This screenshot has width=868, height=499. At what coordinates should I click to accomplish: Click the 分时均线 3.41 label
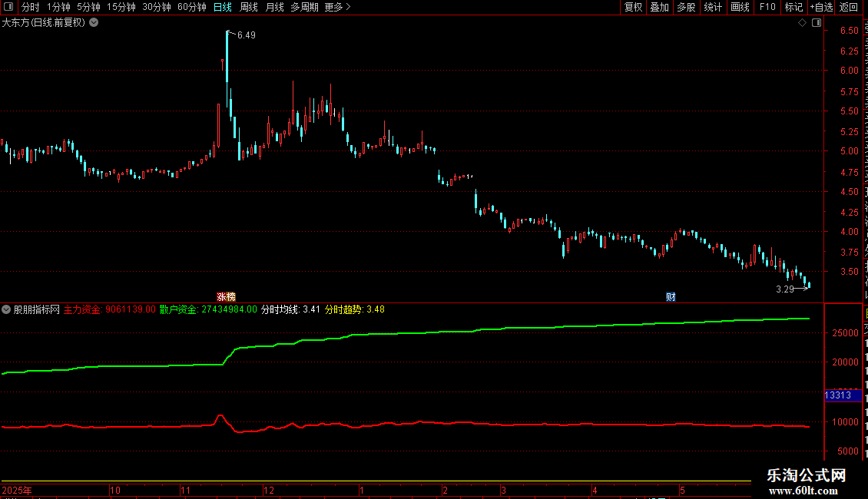tap(290, 310)
